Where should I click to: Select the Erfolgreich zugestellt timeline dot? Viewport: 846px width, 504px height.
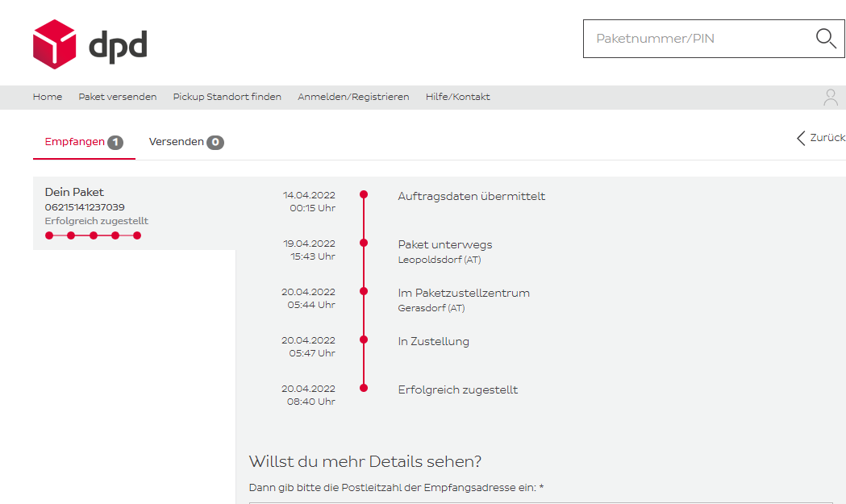pyautogui.click(x=364, y=388)
